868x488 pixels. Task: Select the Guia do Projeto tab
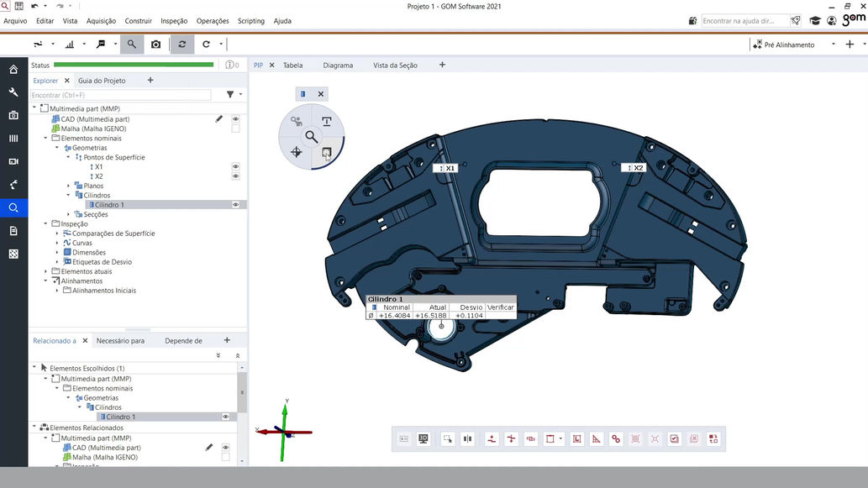102,81
